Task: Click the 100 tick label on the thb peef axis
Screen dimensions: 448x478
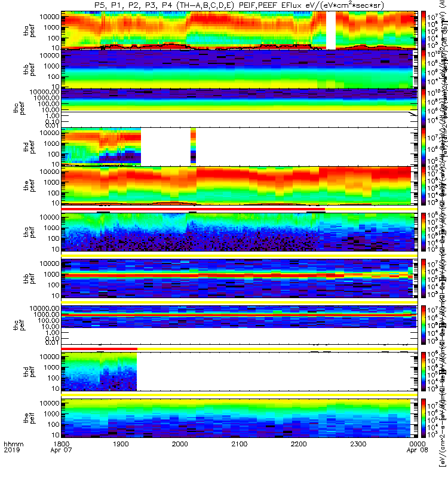Action: click(54, 77)
